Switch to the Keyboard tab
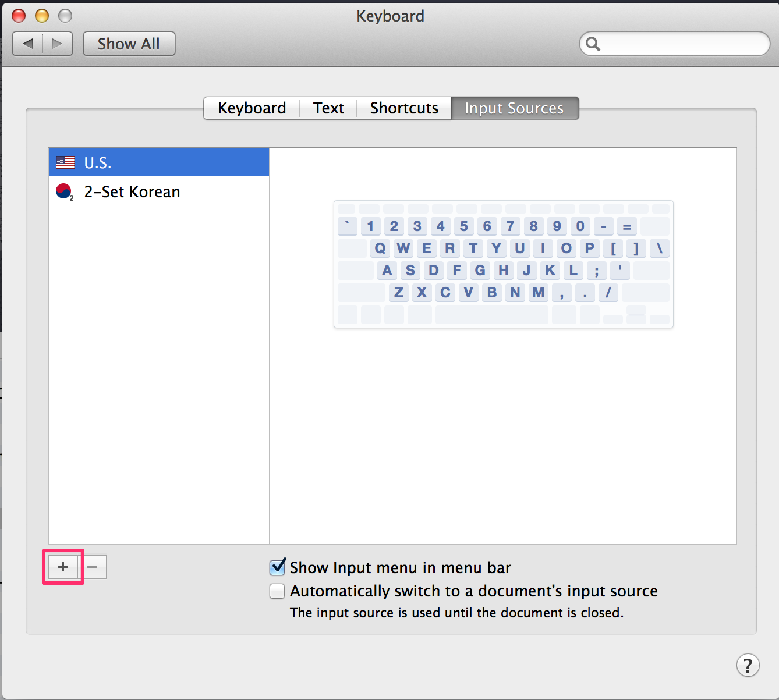This screenshot has width=779, height=700. pyautogui.click(x=252, y=108)
